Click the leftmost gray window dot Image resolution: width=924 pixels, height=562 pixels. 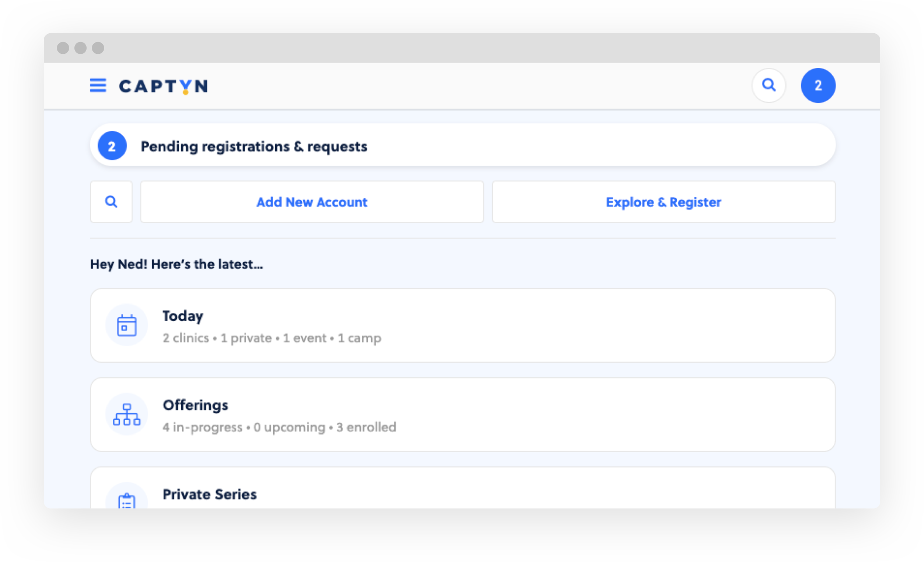coord(63,48)
